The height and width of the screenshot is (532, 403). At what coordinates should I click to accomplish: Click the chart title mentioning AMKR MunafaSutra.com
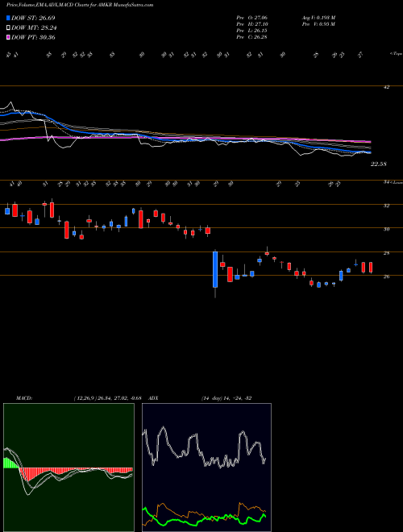point(80,5)
